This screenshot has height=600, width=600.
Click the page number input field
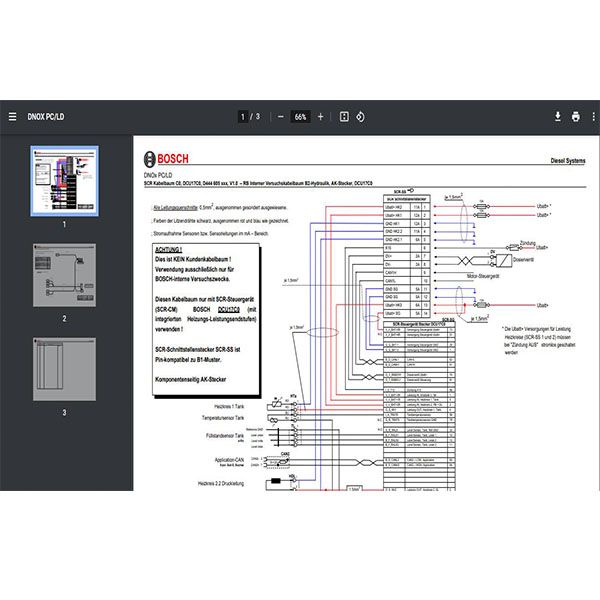(x=244, y=117)
